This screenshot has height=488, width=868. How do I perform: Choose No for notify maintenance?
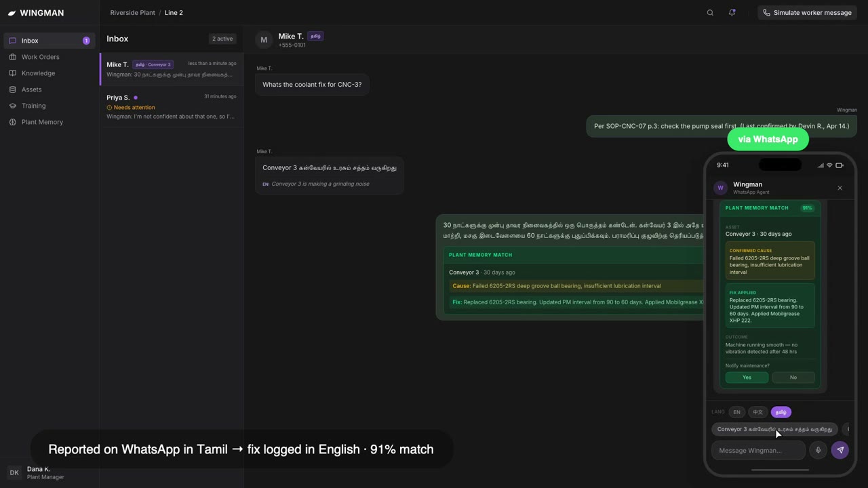[x=793, y=378]
